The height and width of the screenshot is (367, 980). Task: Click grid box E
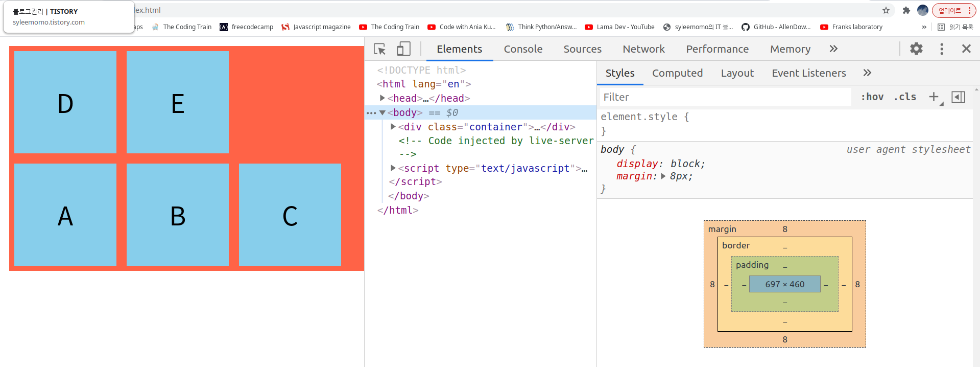click(x=178, y=102)
